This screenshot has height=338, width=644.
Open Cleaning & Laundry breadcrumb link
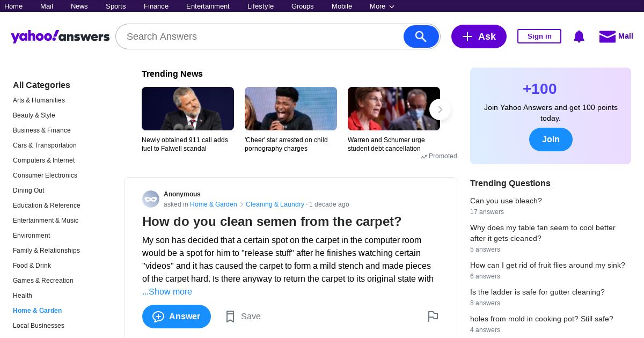(x=275, y=204)
